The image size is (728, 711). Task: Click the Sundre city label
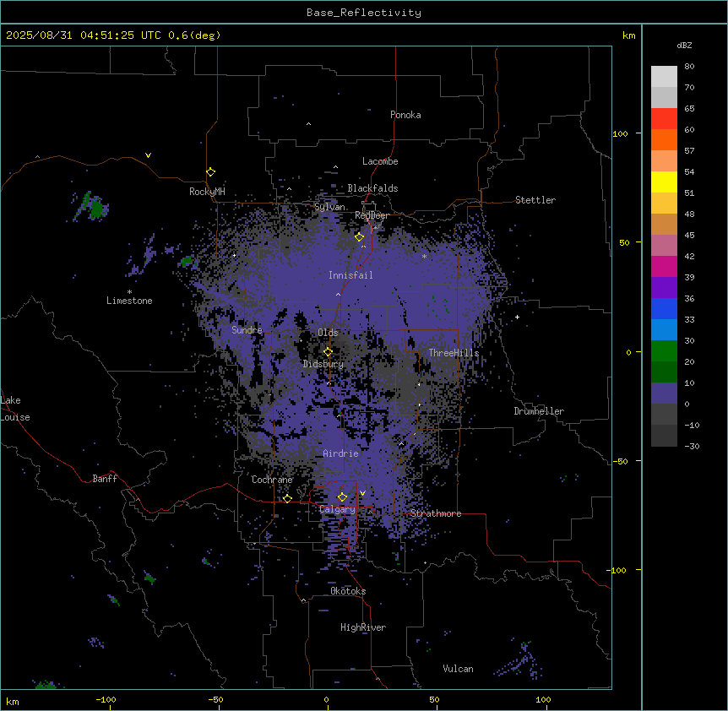tap(247, 330)
